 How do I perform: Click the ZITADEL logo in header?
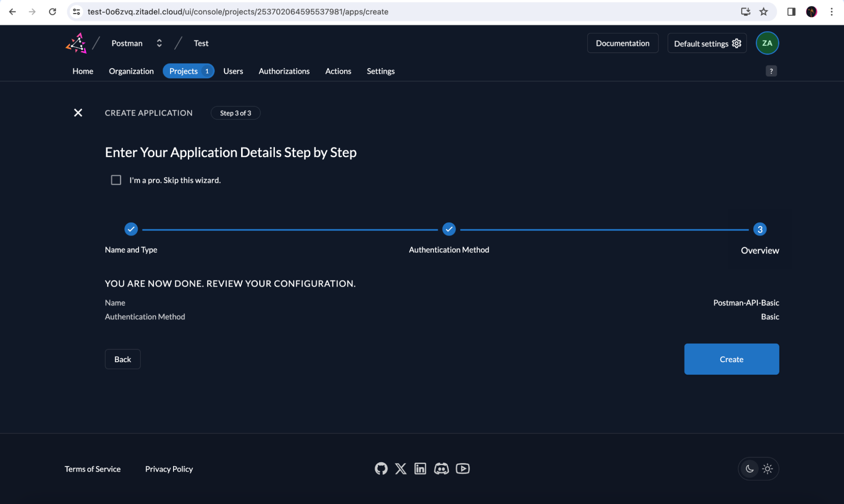[76, 43]
